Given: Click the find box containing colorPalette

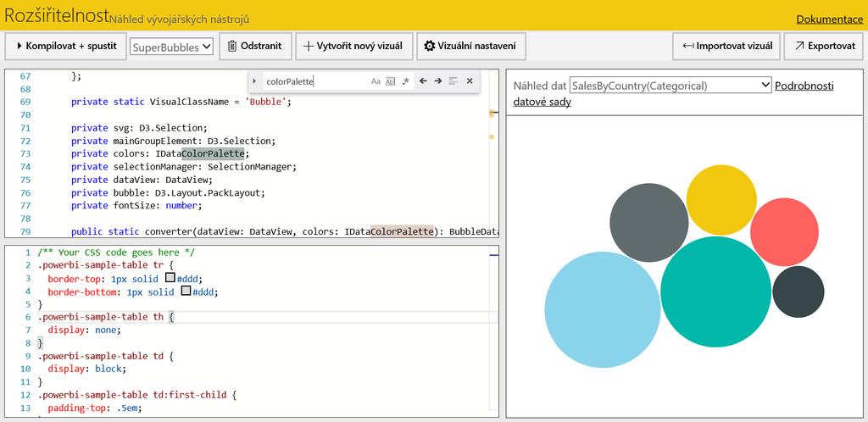Looking at the screenshot, I should pos(315,81).
